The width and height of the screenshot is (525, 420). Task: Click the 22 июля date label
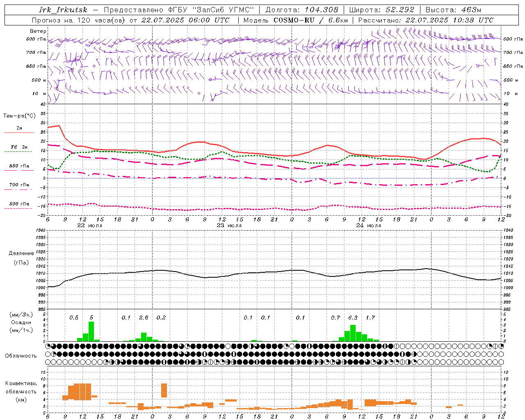(x=90, y=226)
